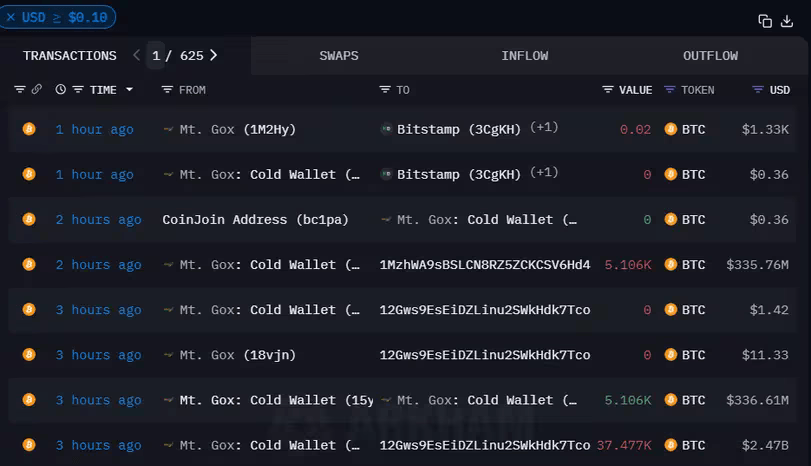811x466 pixels.
Task: Click the filter icon next to VALUE
Action: tap(608, 90)
